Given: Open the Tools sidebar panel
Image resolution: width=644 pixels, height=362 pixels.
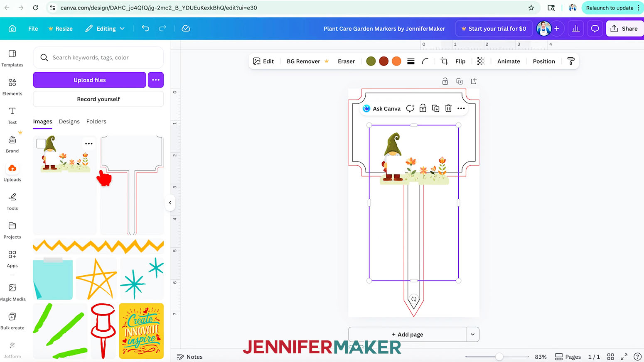Looking at the screenshot, I should coord(12,202).
